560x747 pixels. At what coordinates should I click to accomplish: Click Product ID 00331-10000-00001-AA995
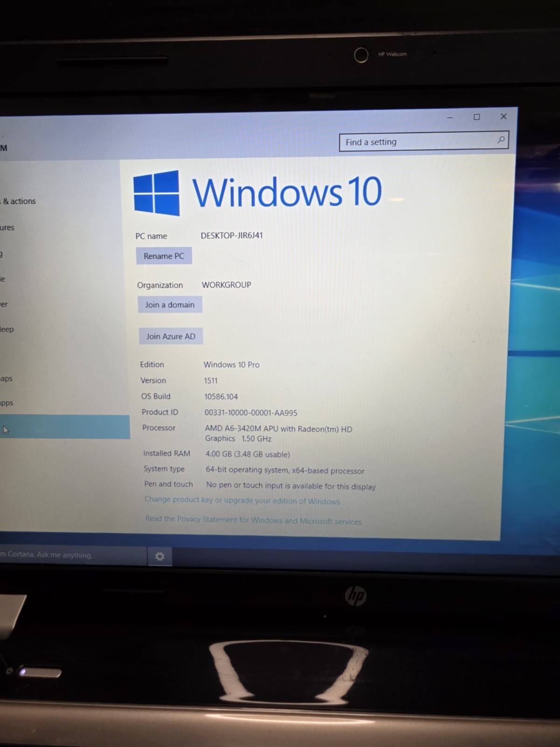coord(251,413)
